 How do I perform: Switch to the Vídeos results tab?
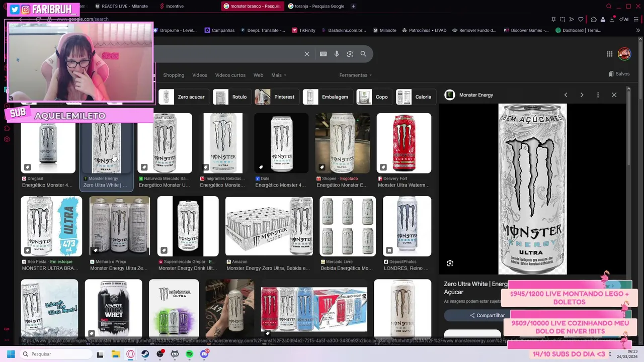pyautogui.click(x=200, y=75)
